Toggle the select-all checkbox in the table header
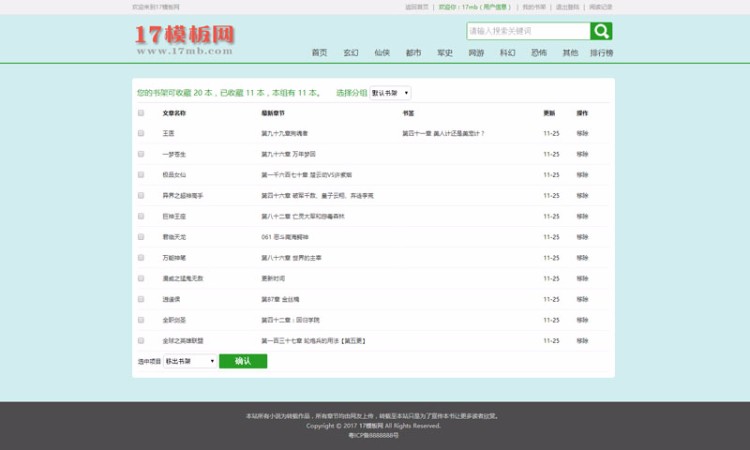 pos(141,113)
